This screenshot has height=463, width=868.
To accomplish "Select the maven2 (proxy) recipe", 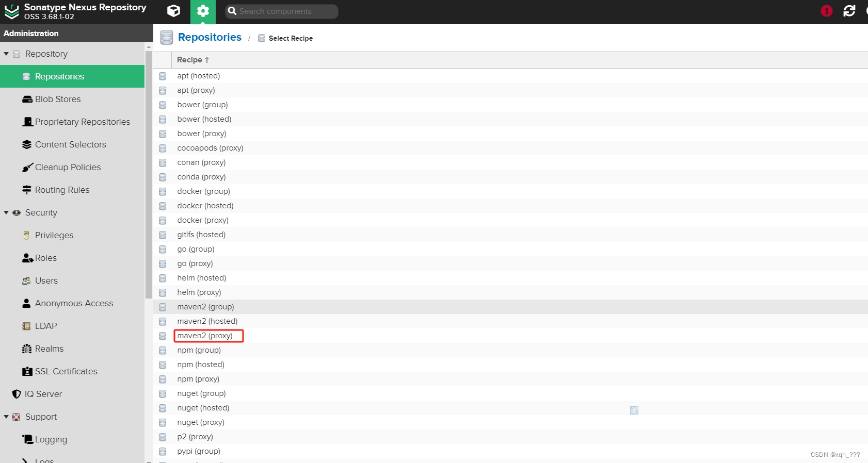I will click(x=205, y=336).
